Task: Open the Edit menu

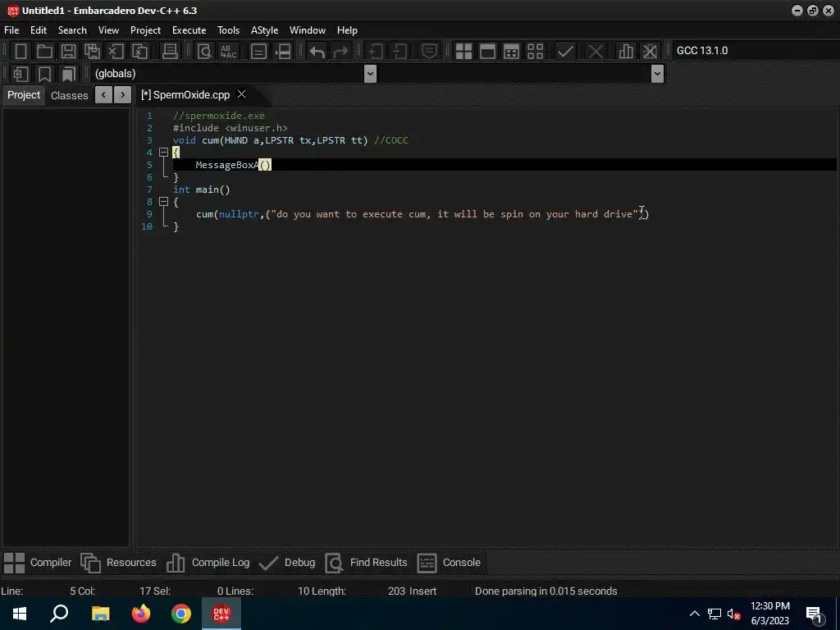Action: tap(38, 30)
